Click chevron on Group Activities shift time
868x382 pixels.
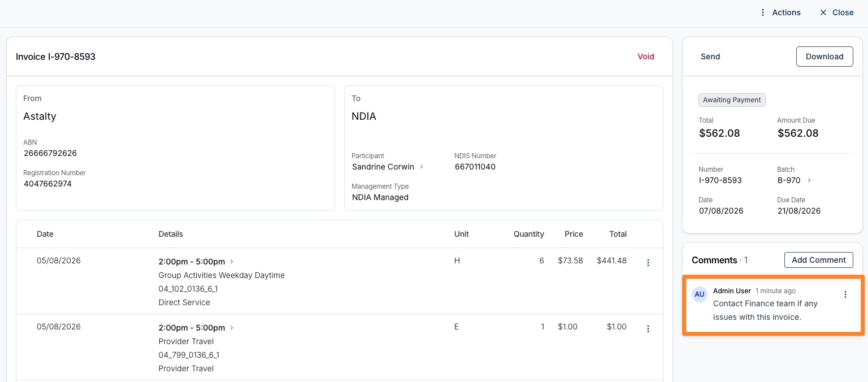[232, 262]
